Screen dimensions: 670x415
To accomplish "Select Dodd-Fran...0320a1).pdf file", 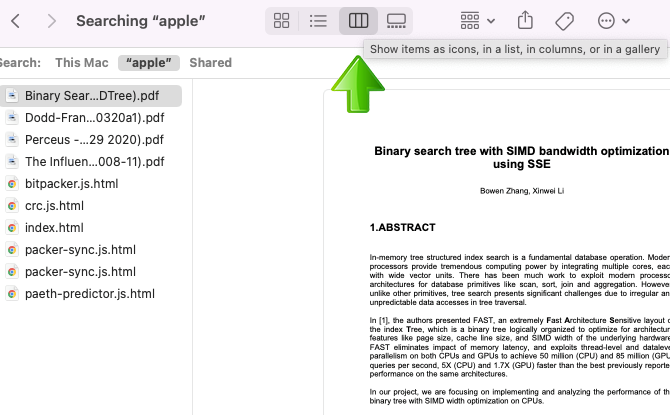I will [x=91, y=118].
